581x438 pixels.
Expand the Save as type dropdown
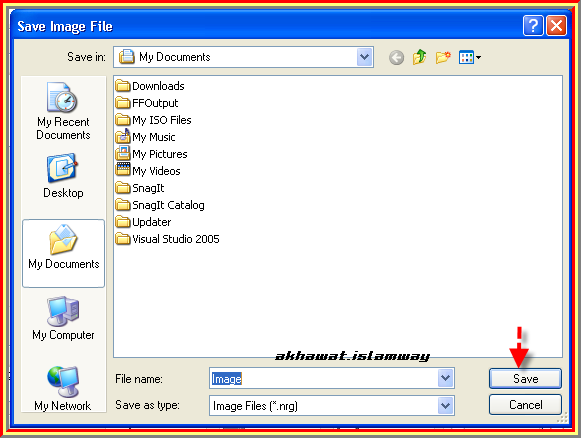click(x=446, y=406)
